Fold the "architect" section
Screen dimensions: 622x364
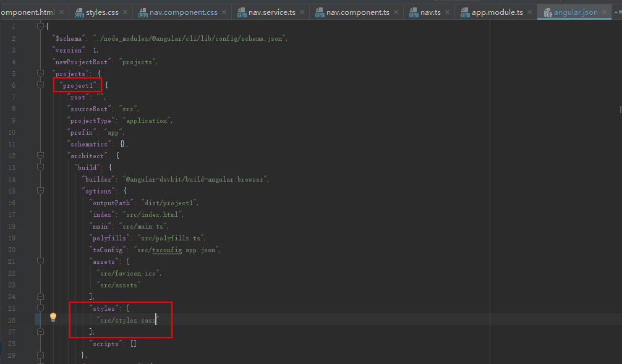(40, 156)
